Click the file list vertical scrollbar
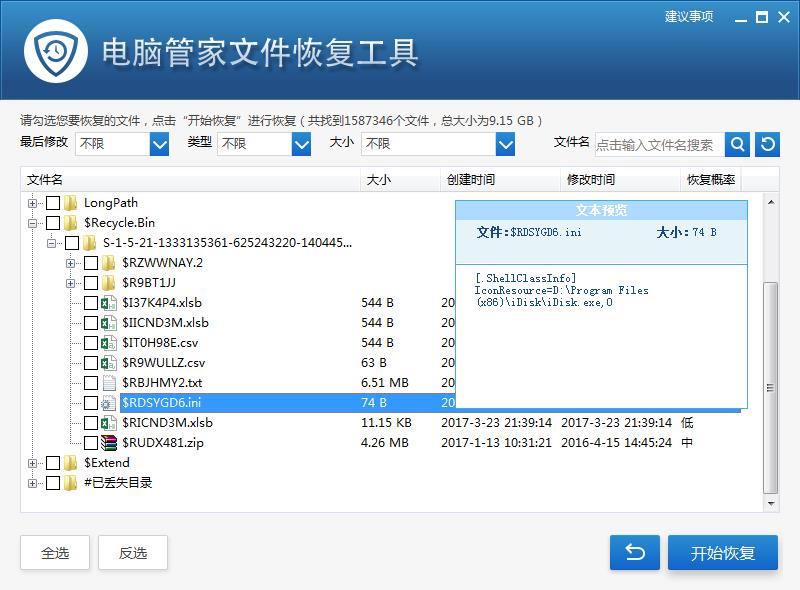 pyautogui.click(x=770, y=390)
